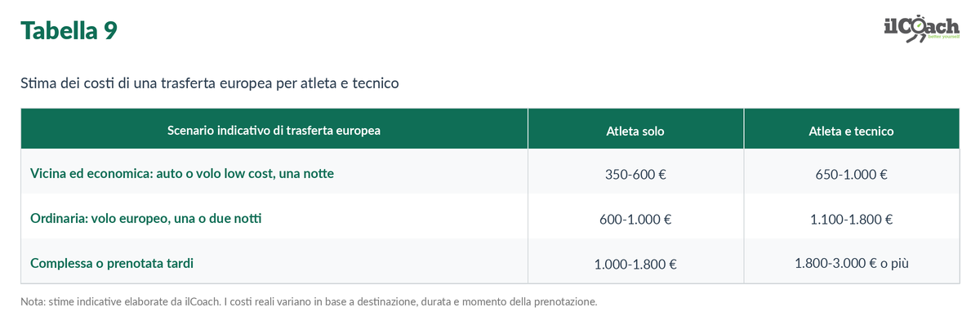Click the ilCoach logo
The width and height of the screenshot is (980, 325).
(x=921, y=29)
